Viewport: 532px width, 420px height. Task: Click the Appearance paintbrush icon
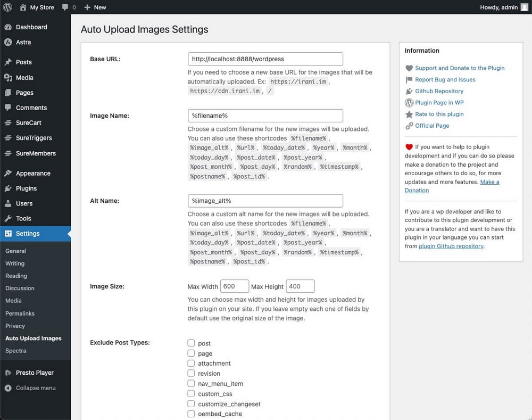(x=8, y=173)
